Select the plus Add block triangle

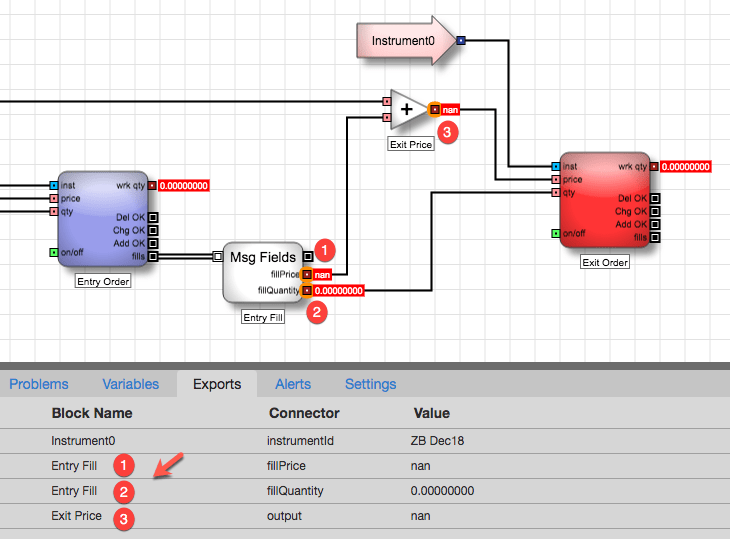point(408,109)
